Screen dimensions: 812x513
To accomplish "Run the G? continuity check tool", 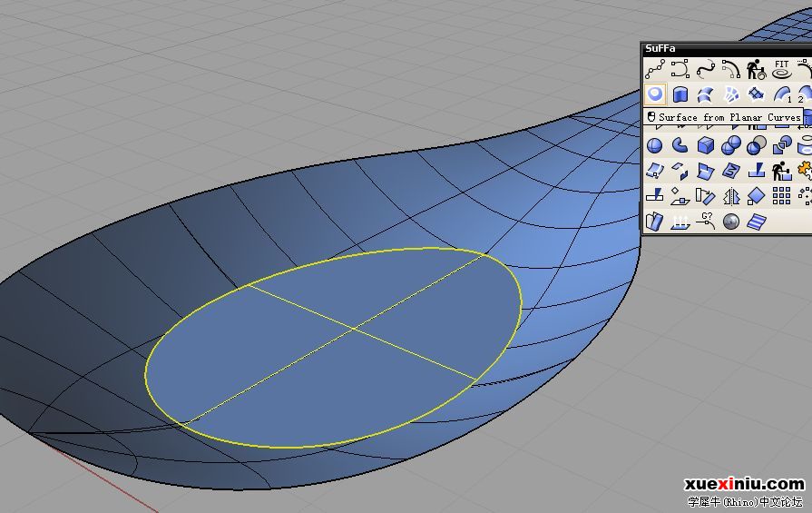I will click(x=705, y=222).
